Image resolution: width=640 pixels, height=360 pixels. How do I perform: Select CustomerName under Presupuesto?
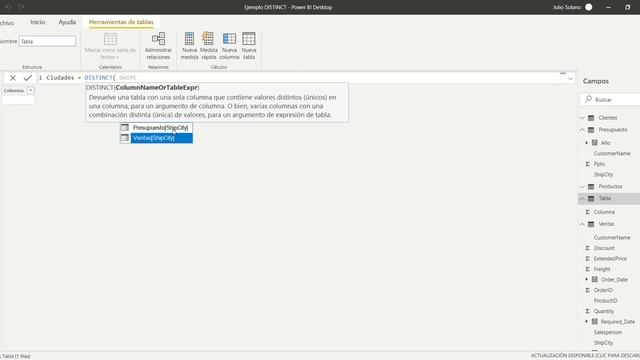point(612,153)
